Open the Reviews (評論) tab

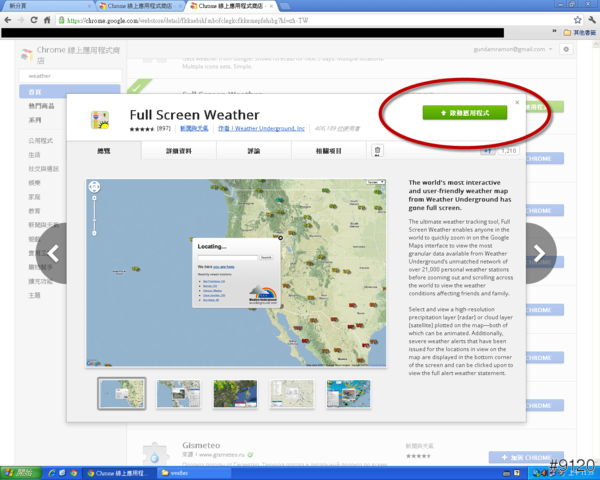(x=253, y=151)
